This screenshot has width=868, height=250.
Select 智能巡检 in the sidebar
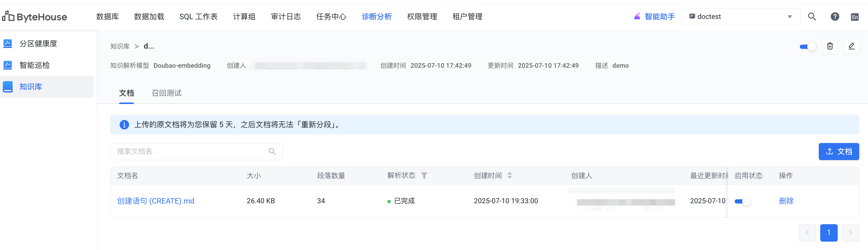tap(34, 65)
